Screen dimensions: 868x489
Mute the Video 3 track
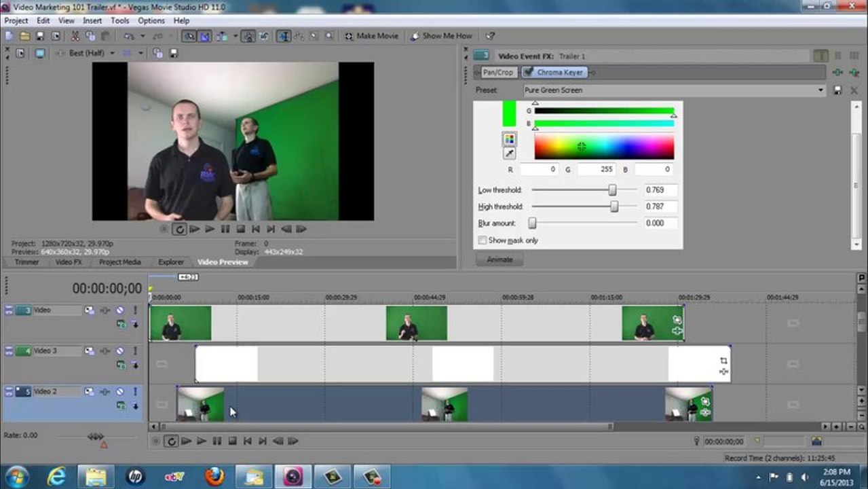pyautogui.click(x=119, y=351)
